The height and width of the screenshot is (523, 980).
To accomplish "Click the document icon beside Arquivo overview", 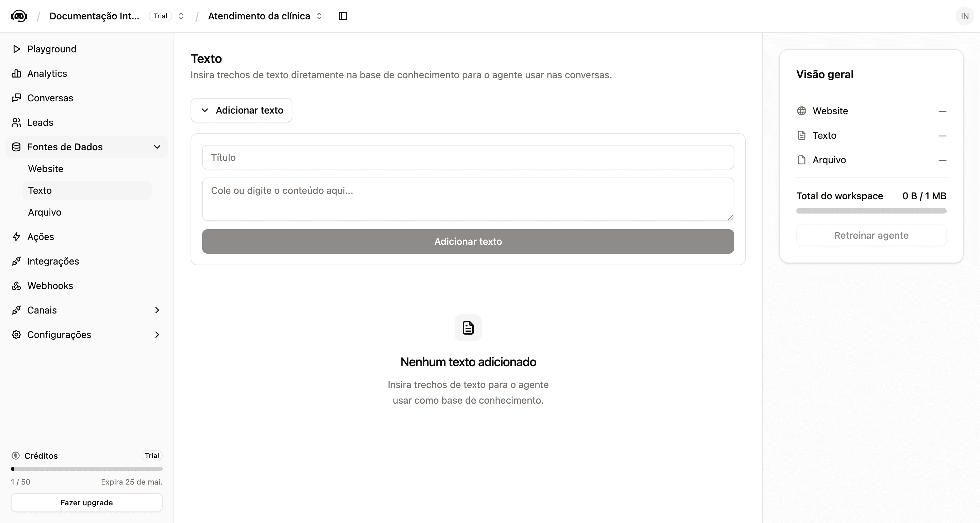I will pos(802,160).
